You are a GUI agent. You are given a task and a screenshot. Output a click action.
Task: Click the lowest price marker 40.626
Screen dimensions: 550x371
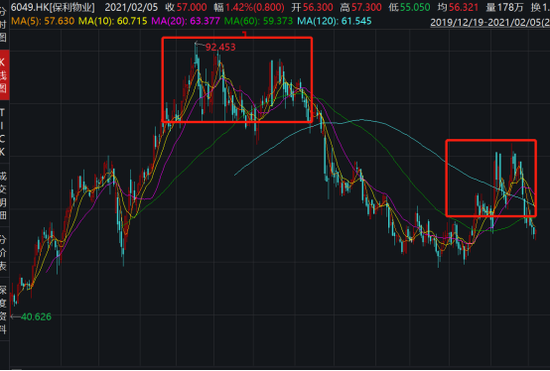pos(36,317)
